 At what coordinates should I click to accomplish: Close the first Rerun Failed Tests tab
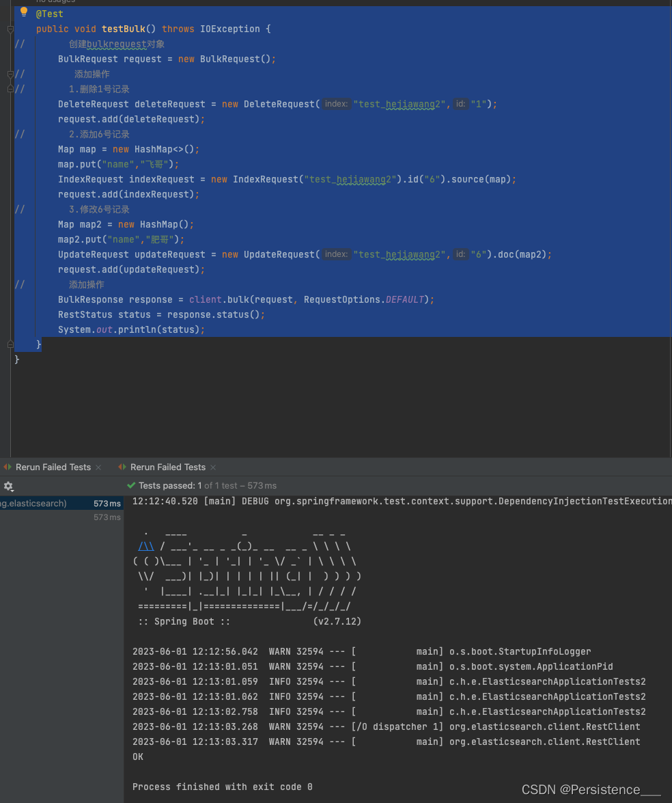(98, 467)
